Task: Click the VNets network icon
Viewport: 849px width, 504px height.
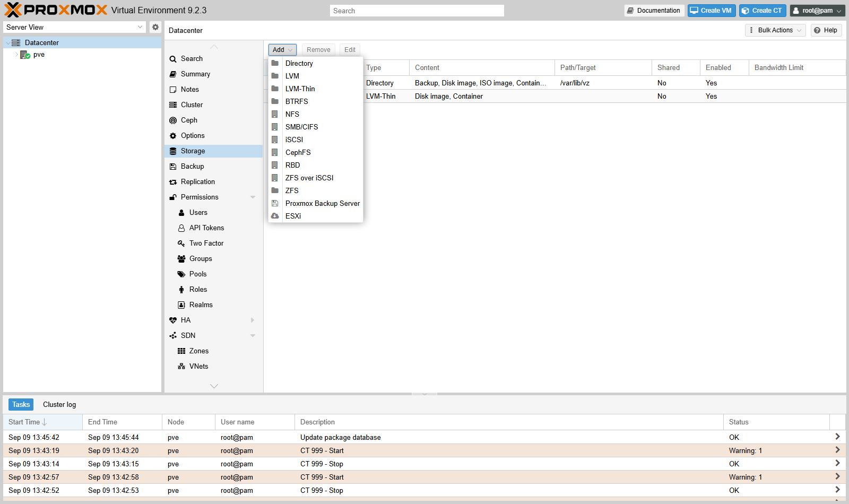Action: point(181,367)
